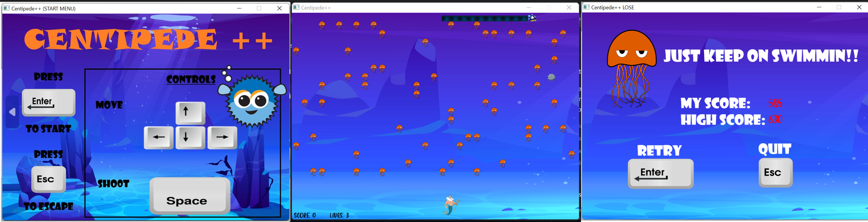Click the app icon in START MENU title bar
The width and height of the screenshot is (868, 222).
6,8
